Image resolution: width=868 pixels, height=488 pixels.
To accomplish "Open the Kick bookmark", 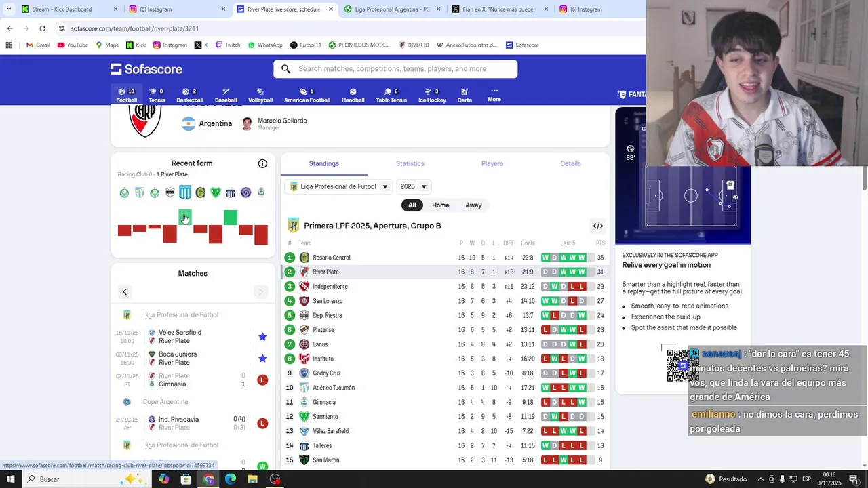I will 136,45.
